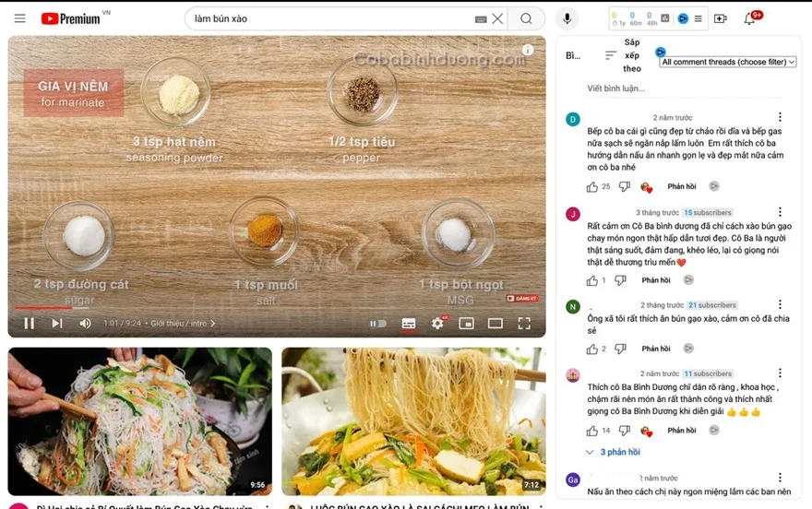Open TubeBuddy bar chart stats icon

665,18
